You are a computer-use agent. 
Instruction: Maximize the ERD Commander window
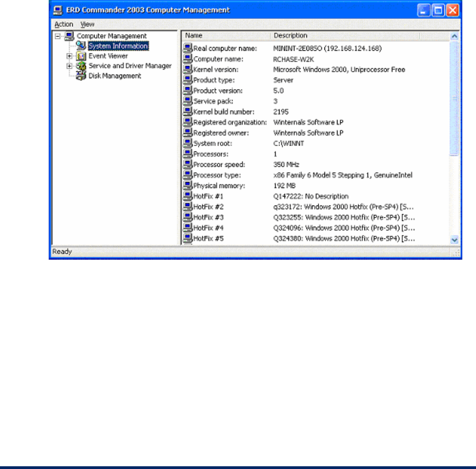[438, 10]
